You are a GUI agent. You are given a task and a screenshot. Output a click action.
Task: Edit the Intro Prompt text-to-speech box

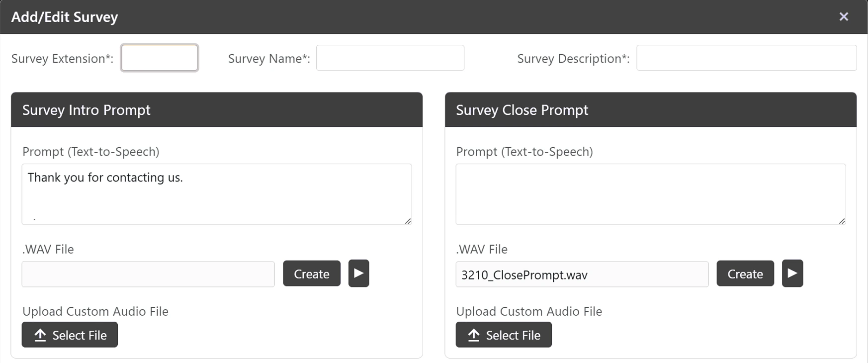pos(217,194)
